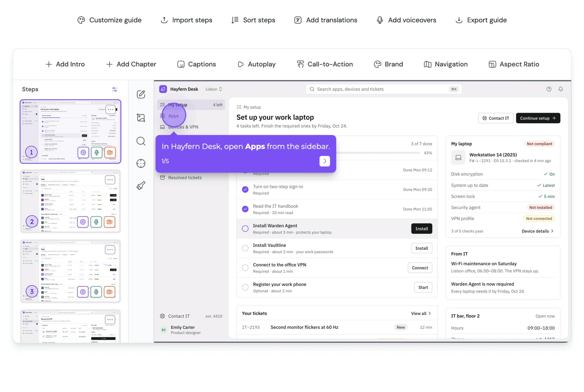Click the Hayfern Desk purple logo
This screenshot has height=392, width=584.
(x=163, y=89)
